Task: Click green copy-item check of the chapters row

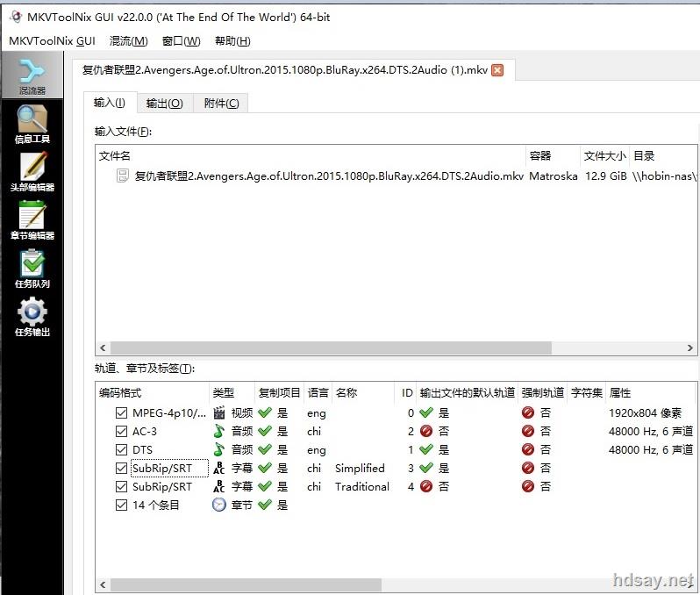Action: tap(265, 505)
